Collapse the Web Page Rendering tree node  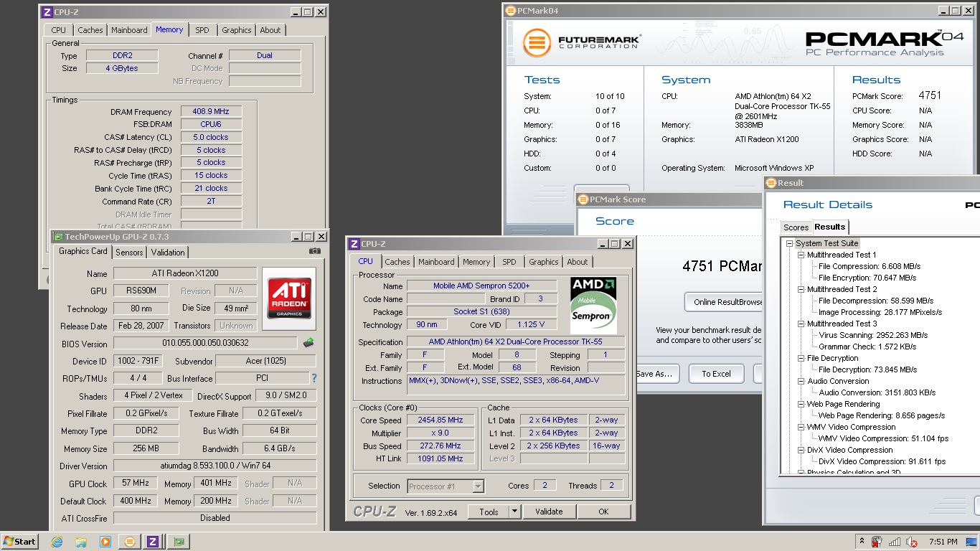point(801,404)
